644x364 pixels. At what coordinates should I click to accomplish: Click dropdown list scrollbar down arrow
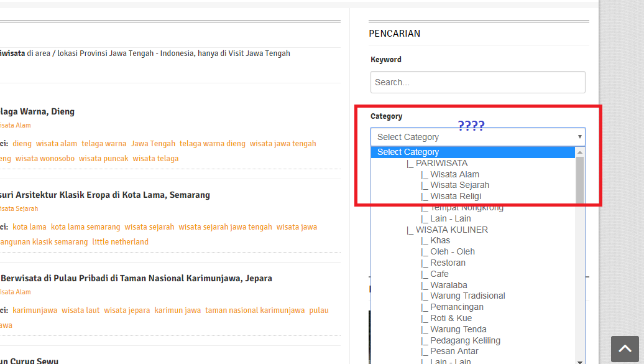580,360
